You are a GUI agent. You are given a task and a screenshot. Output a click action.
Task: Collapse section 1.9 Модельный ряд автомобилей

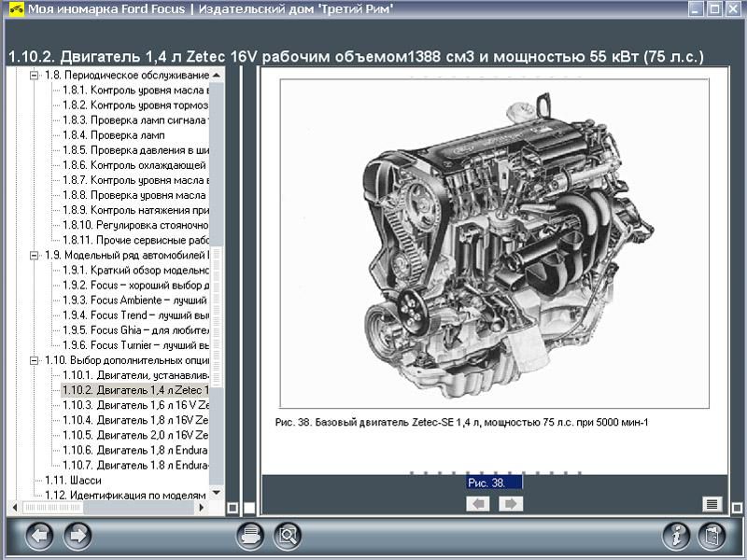click(x=35, y=255)
